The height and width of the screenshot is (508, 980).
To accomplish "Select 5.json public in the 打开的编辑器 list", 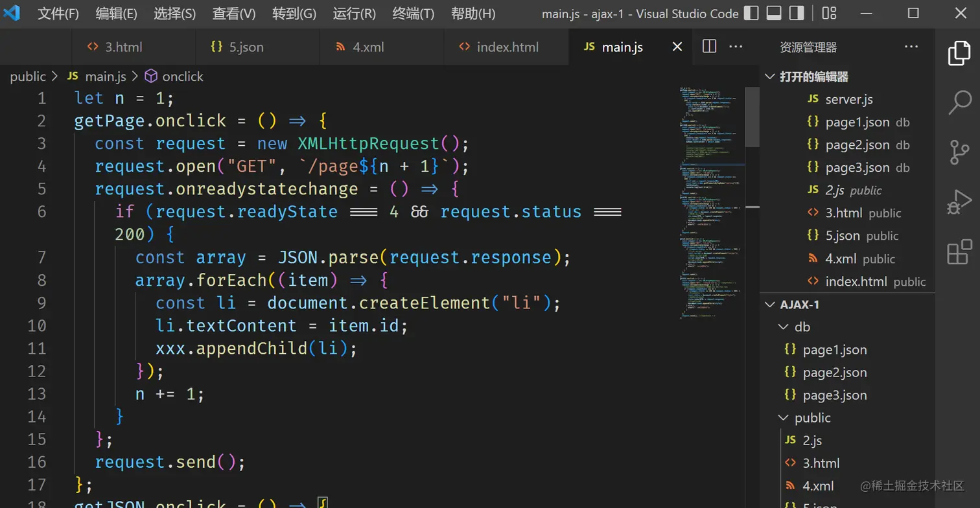I will (848, 235).
